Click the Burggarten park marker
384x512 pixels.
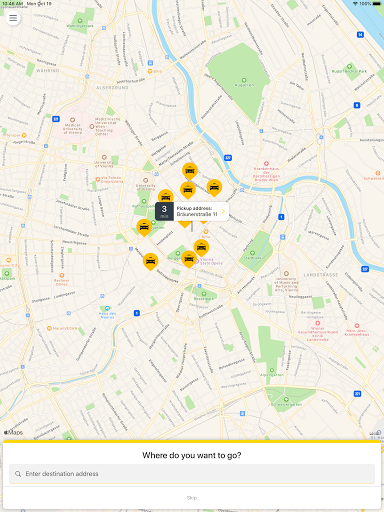tap(178, 254)
